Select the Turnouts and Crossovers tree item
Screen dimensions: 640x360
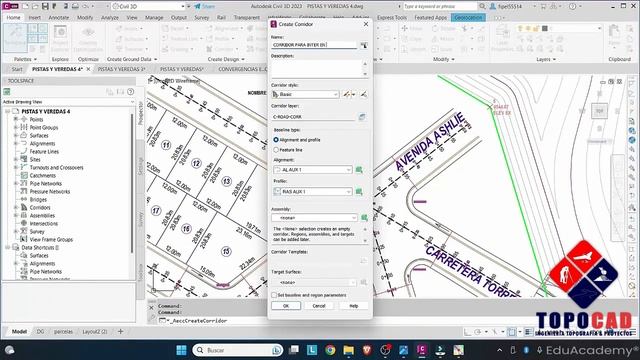pyautogui.click(x=56, y=167)
